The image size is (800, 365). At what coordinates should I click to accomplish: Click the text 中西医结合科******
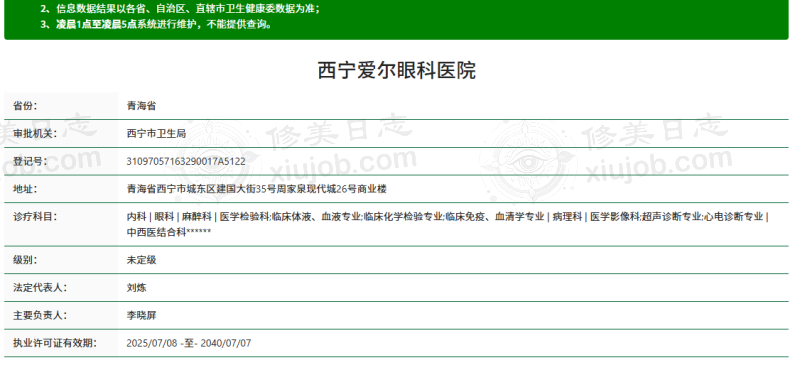click(x=169, y=232)
